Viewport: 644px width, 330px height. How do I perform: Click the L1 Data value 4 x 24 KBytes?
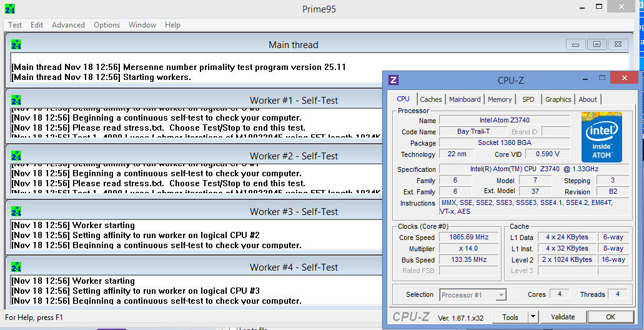coord(567,237)
